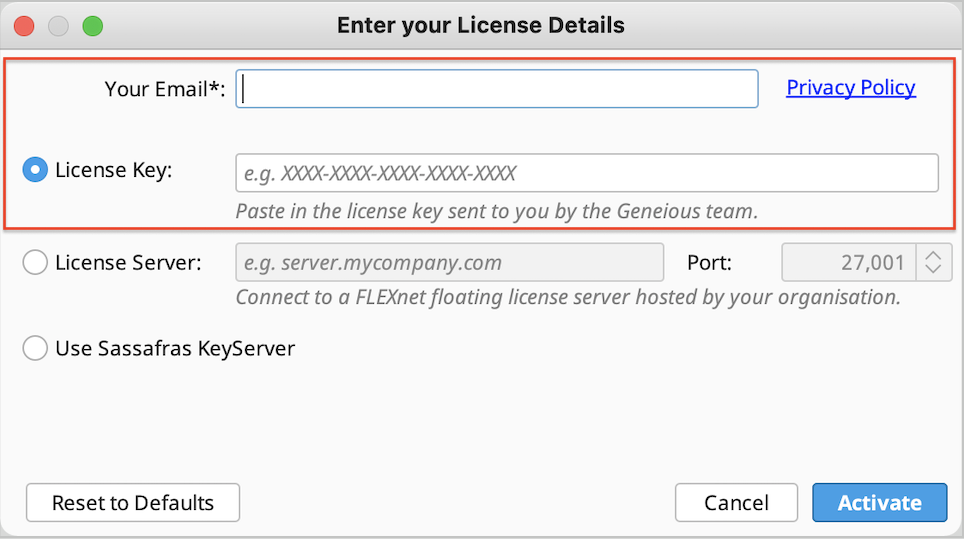Choose Use Sassafras KeyServer radio option
Screen dimensions: 964x539
35,348
